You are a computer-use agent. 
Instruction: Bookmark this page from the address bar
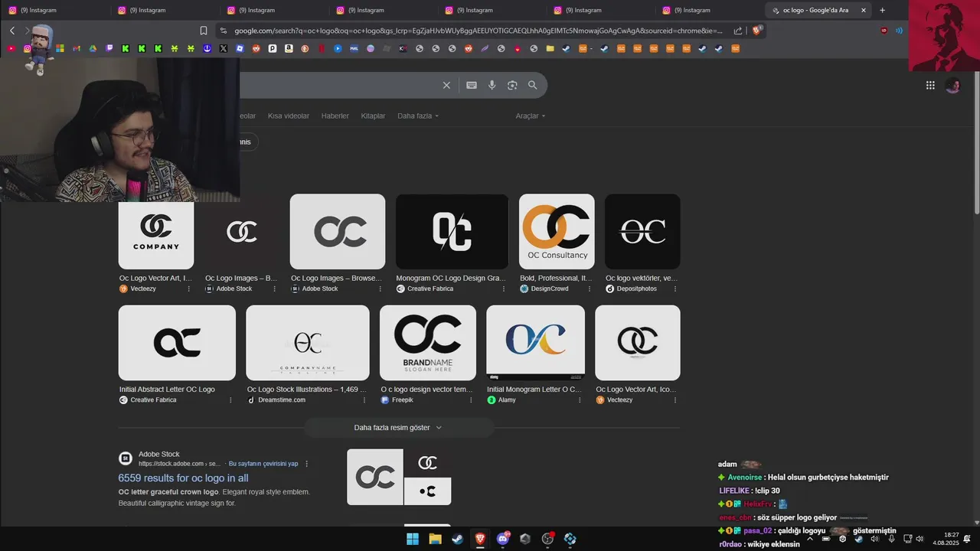point(204,31)
